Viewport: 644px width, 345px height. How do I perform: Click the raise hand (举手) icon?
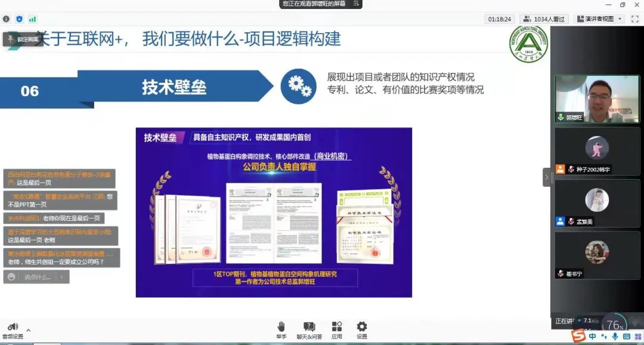(281, 326)
